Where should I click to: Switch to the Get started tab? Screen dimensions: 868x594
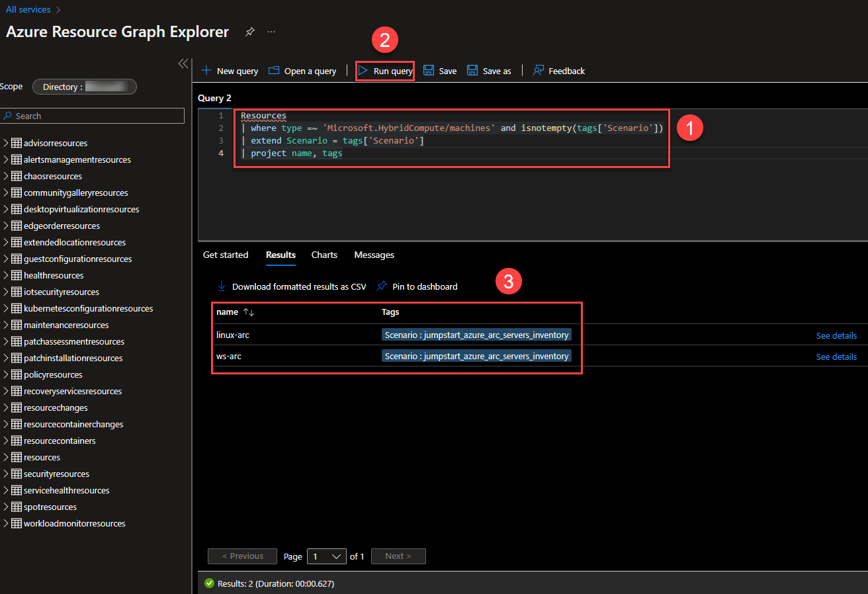click(x=226, y=255)
